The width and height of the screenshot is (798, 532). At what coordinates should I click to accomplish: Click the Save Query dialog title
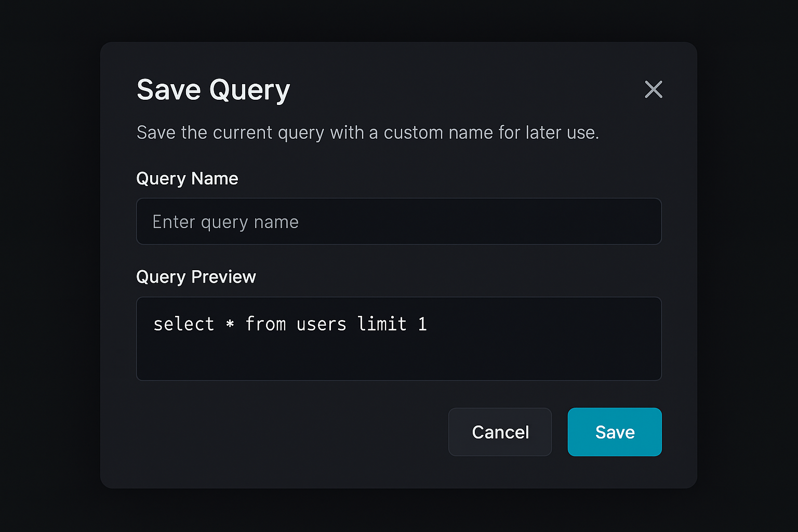213,89
